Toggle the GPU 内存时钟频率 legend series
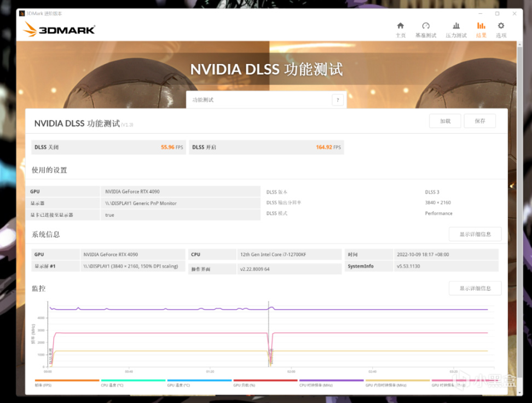Viewport: 532px width, 403px height. point(398,383)
